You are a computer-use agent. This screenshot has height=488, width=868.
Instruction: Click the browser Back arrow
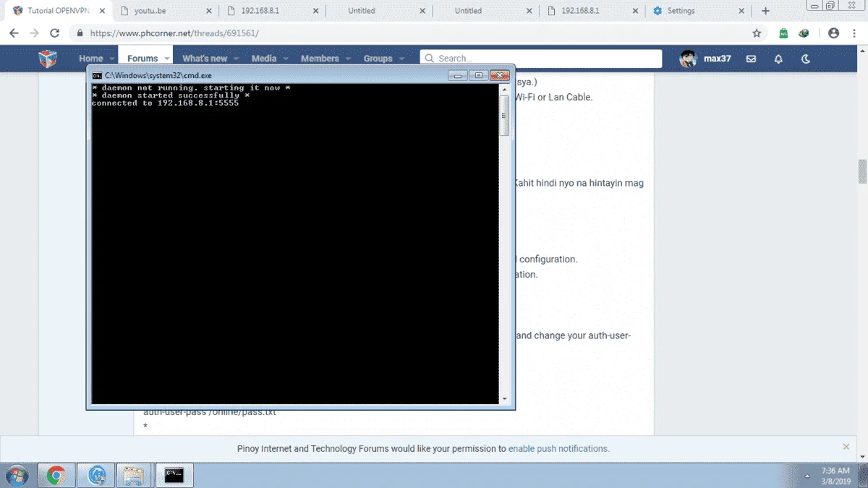click(14, 33)
